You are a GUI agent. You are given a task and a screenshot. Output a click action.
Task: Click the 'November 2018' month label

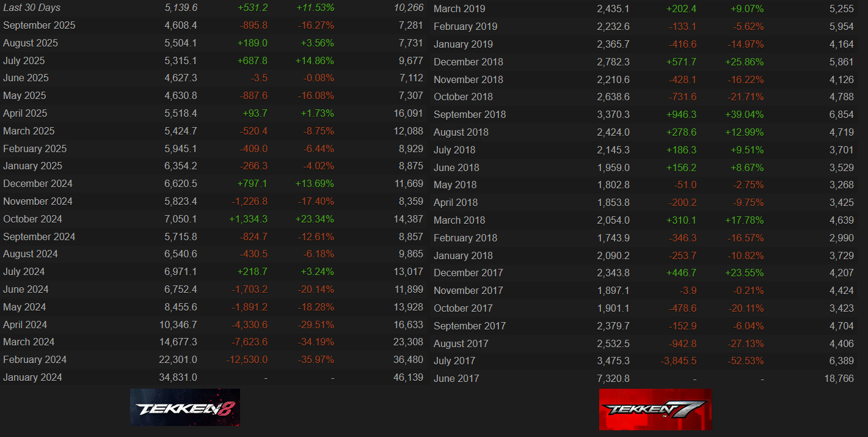(x=469, y=79)
